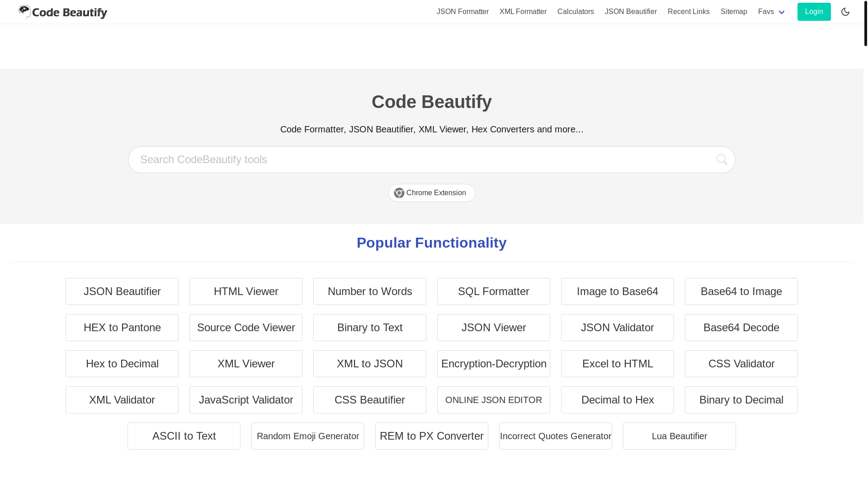Image resolution: width=868 pixels, height=488 pixels.
Task: Choose Lua Beautifier tool
Action: pyautogui.click(x=679, y=436)
